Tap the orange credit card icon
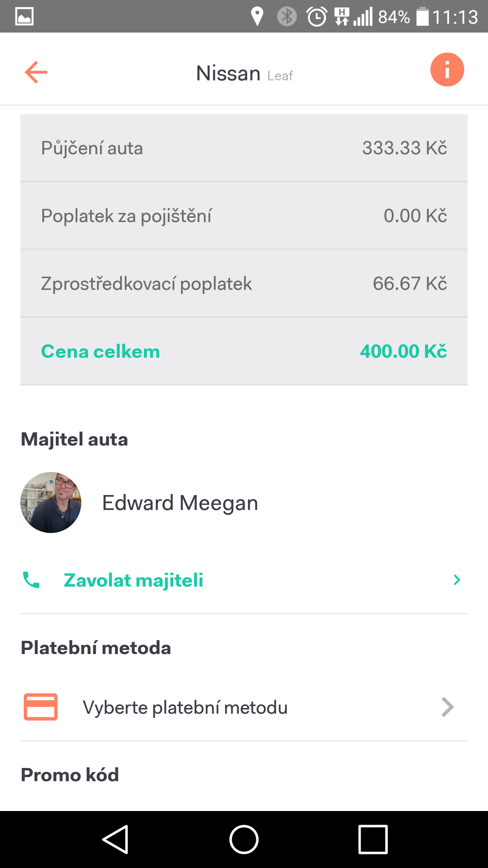 click(41, 707)
